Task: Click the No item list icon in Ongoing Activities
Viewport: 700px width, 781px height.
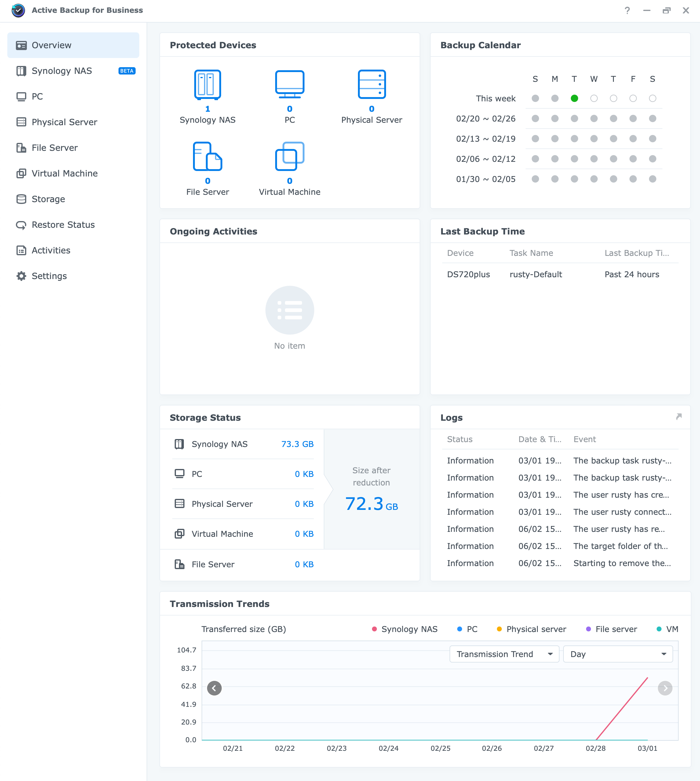Action: tap(290, 310)
